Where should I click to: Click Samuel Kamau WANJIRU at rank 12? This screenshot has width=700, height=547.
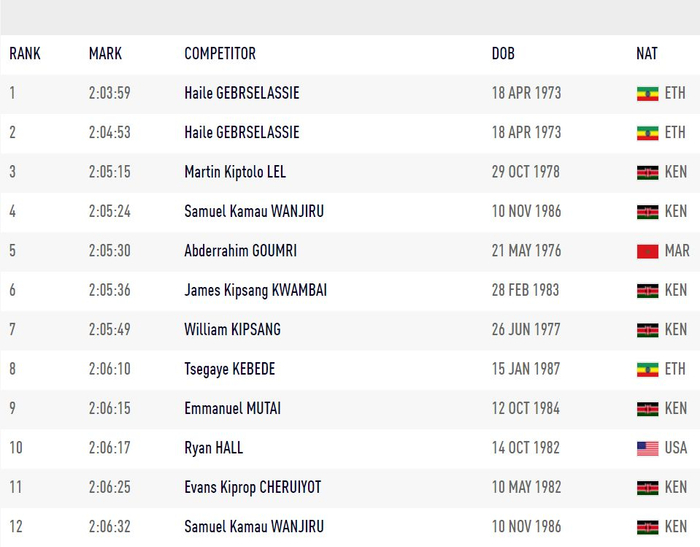click(x=254, y=527)
